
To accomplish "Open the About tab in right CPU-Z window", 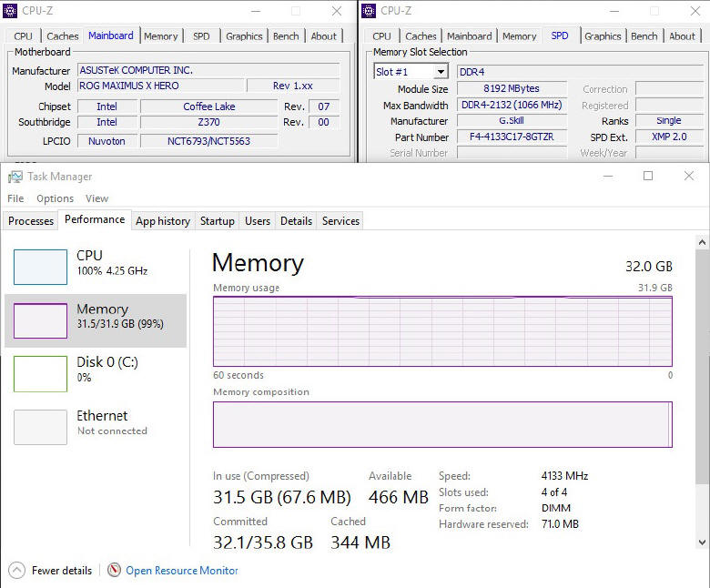I will pos(682,36).
